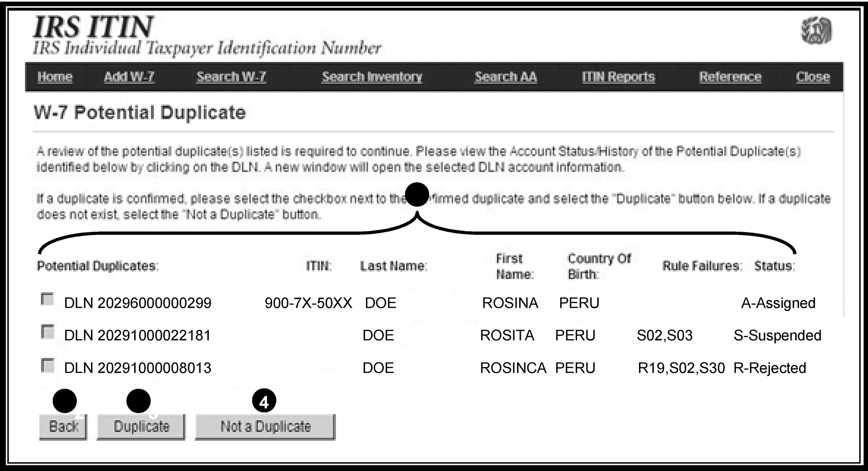868x471 pixels.
Task: Click the IRS eagle logo icon
Action: tap(816, 30)
